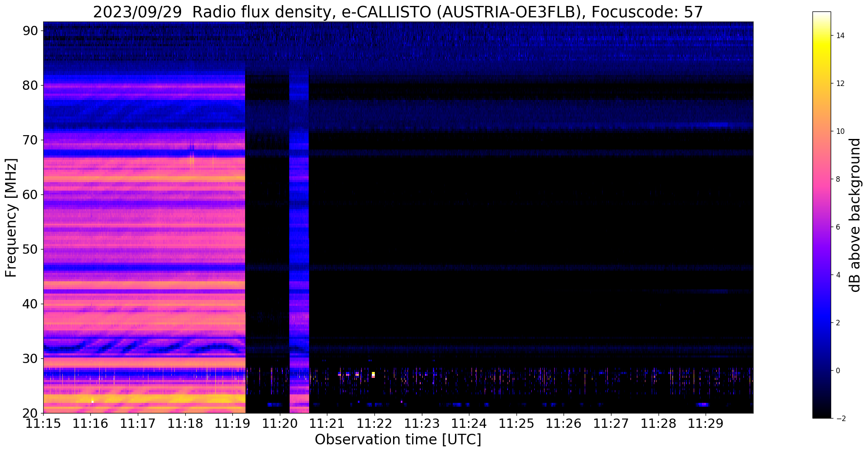
Task: Click the 11:22 time tick label
Action: pyautogui.click(x=374, y=424)
